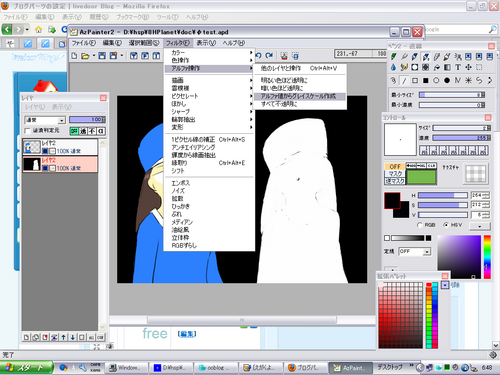Screen dimensions: 500x375
Task: Select the gradient tool icon
Action: (447, 68)
